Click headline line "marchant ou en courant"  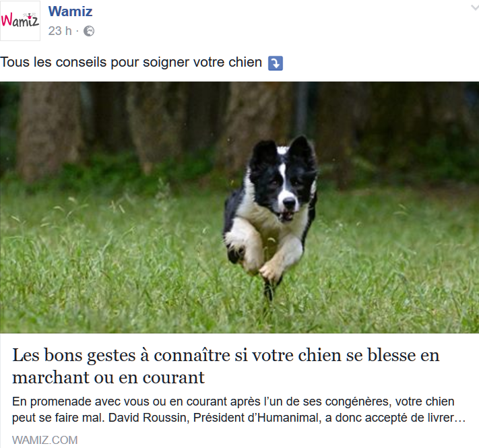[108, 377]
